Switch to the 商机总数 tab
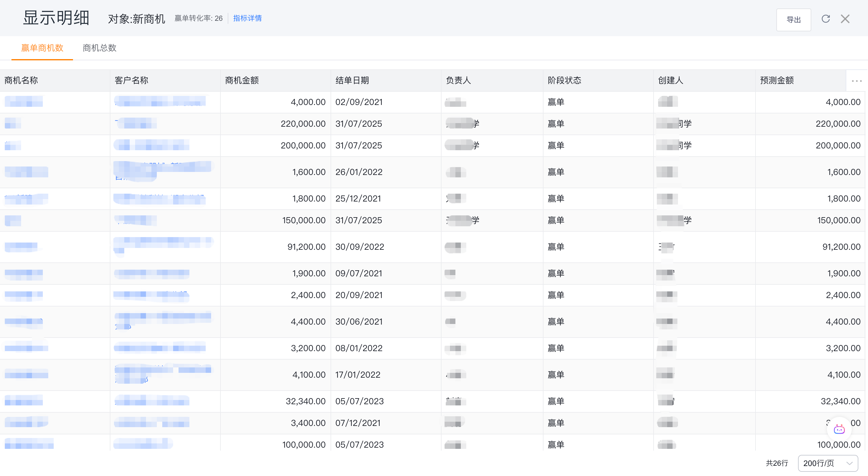868x476 pixels. pos(100,48)
